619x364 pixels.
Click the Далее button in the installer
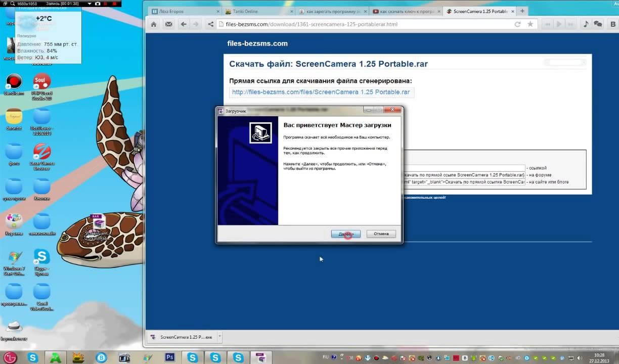click(x=346, y=234)
